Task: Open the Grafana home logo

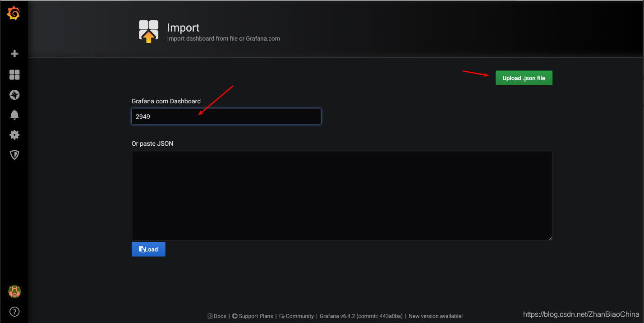Action: [14, 14]
